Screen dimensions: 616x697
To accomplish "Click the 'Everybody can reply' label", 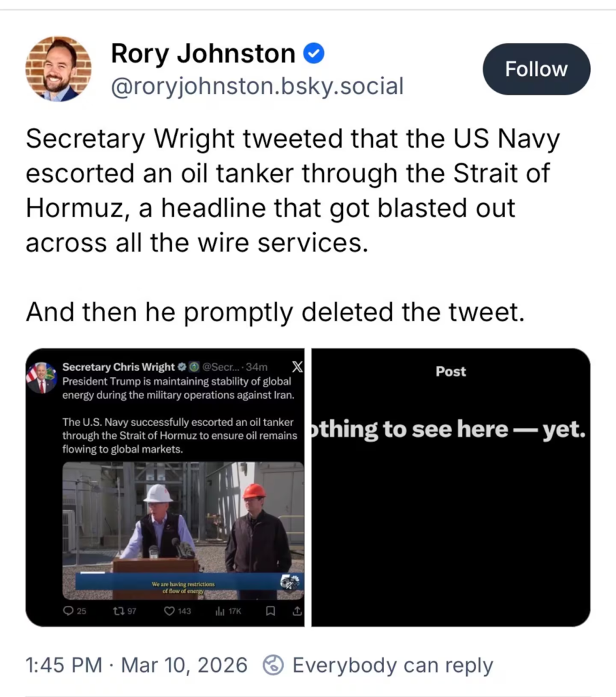I will (x=392, y=665).
